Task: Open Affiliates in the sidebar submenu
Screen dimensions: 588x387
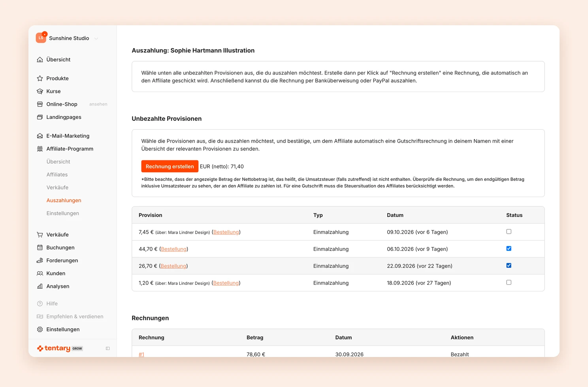Action: tap(57, 175)
